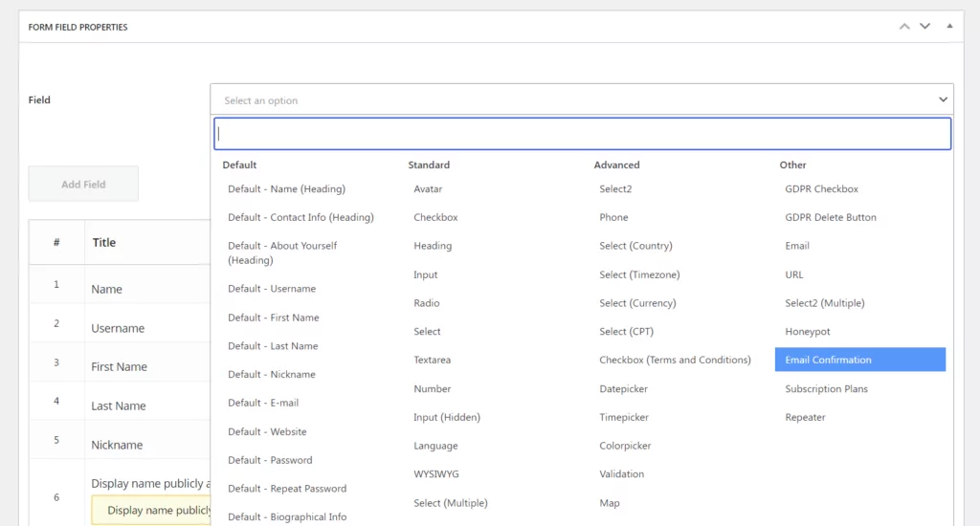The height and width of the screenshot is (526, 980).
Task: Click the yellow Display name publicly box
Action: (151, 511)
